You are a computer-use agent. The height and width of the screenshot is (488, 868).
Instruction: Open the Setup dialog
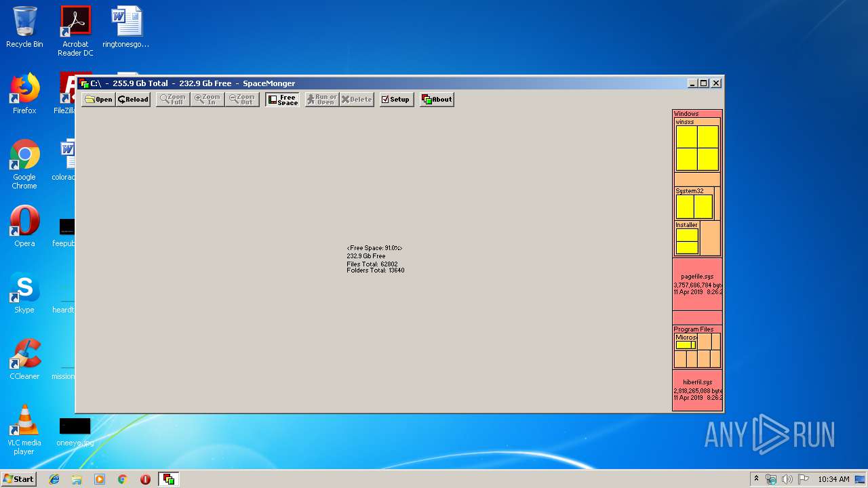[x=396, y=100]
